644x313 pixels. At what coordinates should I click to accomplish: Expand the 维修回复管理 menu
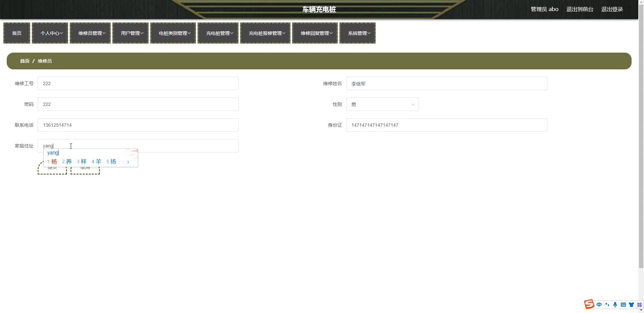(315, 33)
